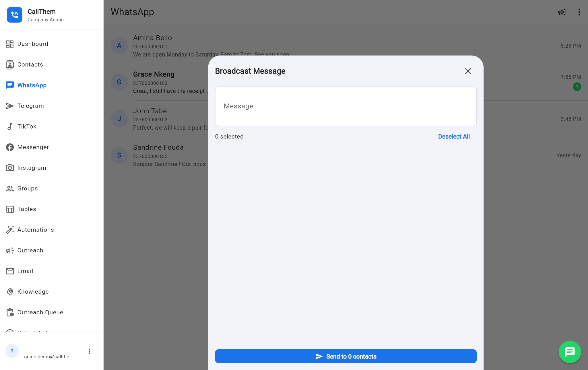This screenshot has width=588, height=370.
Task: Click the green unread badge showing 1
Action: [577, 87]
